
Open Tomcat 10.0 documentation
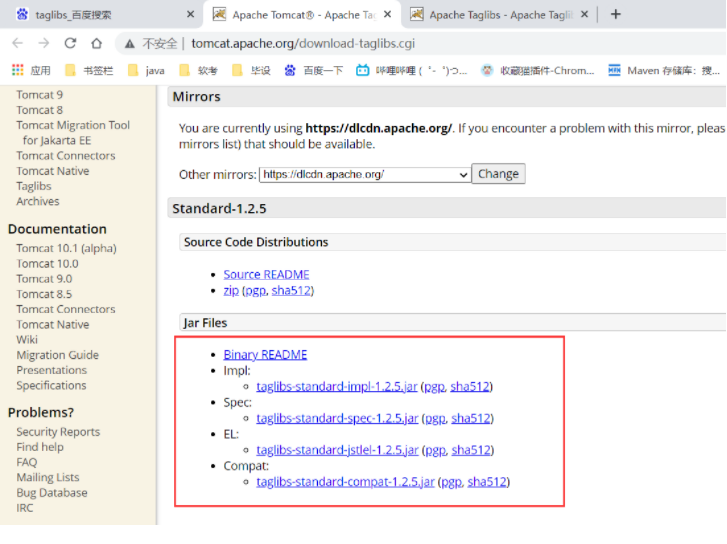[47, 263]
